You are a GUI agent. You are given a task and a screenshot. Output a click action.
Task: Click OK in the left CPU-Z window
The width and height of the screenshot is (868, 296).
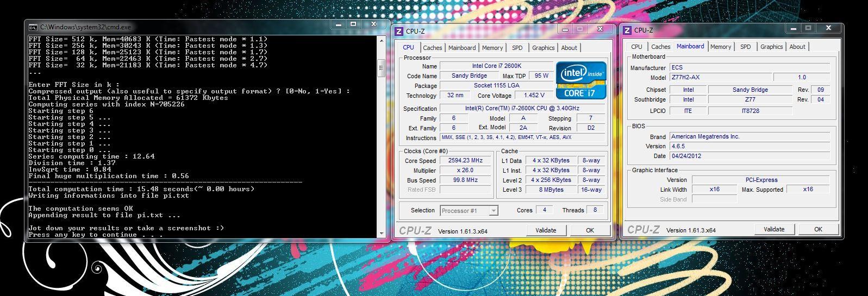pyautogui.click(x=590, y=230)
